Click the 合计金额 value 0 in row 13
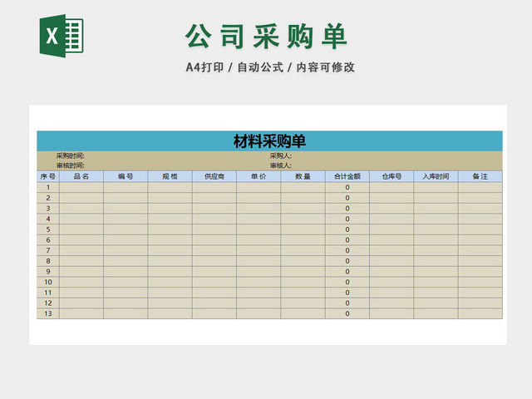The image size is (532, 399). [x=347, y=313]
